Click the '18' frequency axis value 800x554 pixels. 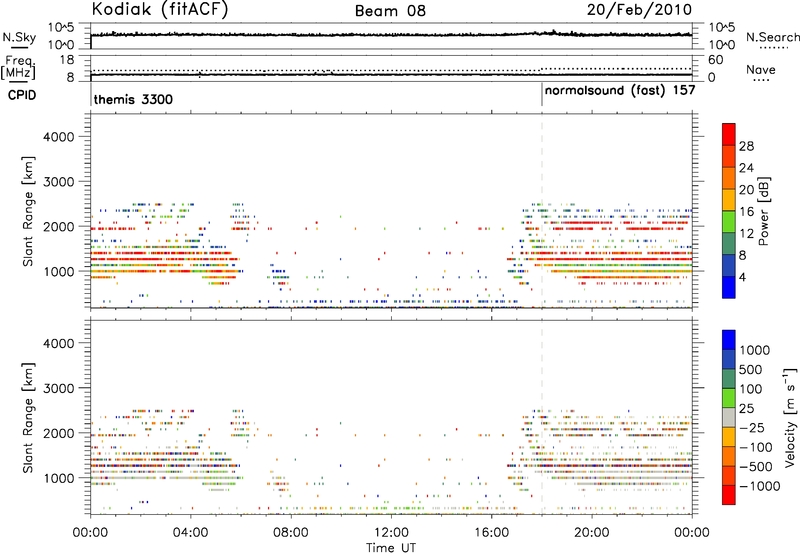coord(66,60)
